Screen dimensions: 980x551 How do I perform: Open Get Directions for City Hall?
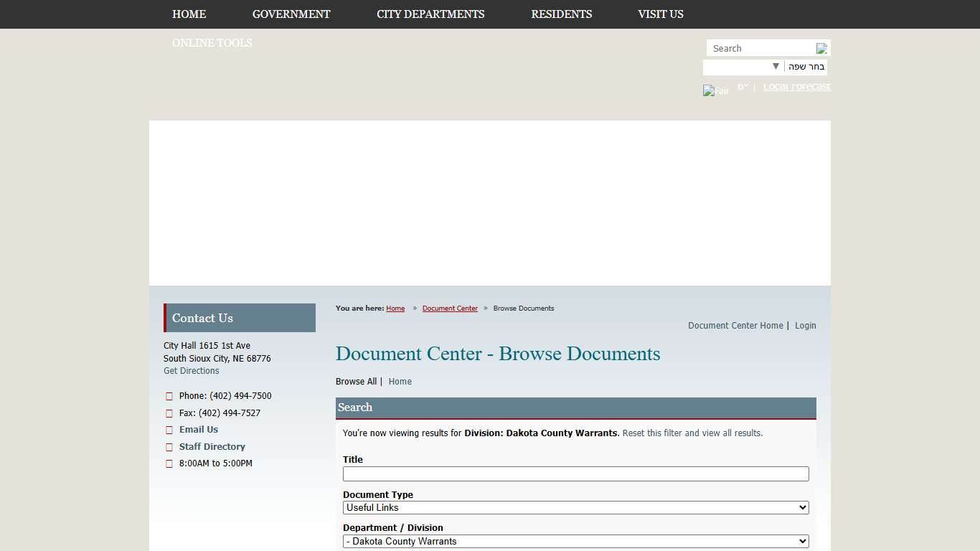[x=191, y=370]
